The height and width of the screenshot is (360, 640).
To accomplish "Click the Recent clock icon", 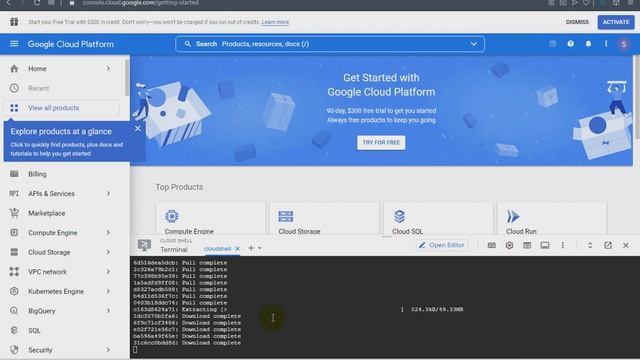I will tap(14, 88).
